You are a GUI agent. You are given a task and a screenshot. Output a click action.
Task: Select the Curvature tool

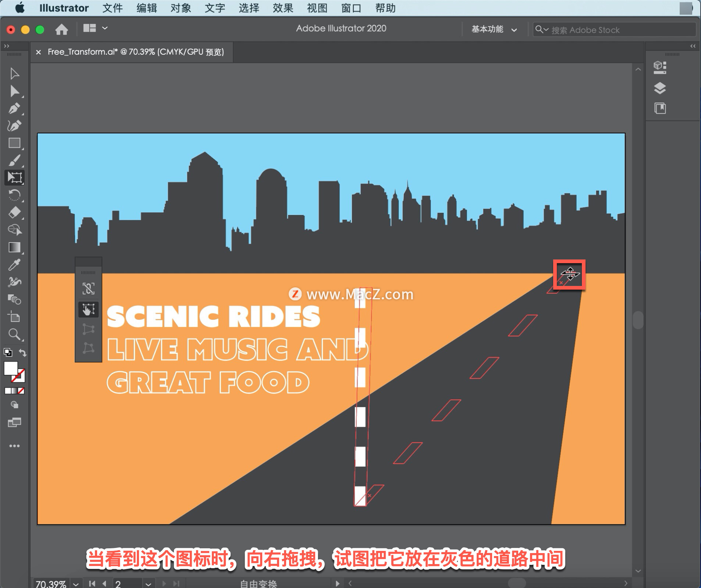coord(14,126)
